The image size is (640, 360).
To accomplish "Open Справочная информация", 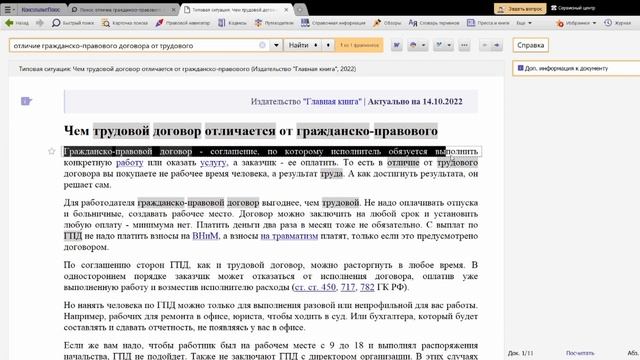I will tap(333, 23).
